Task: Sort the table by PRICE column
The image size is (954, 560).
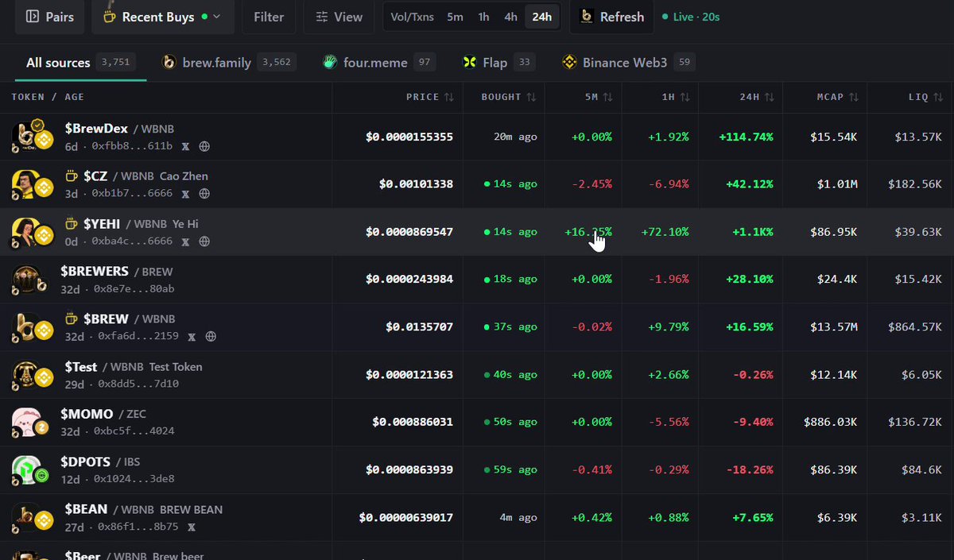Action: click(x=430, y=97)
